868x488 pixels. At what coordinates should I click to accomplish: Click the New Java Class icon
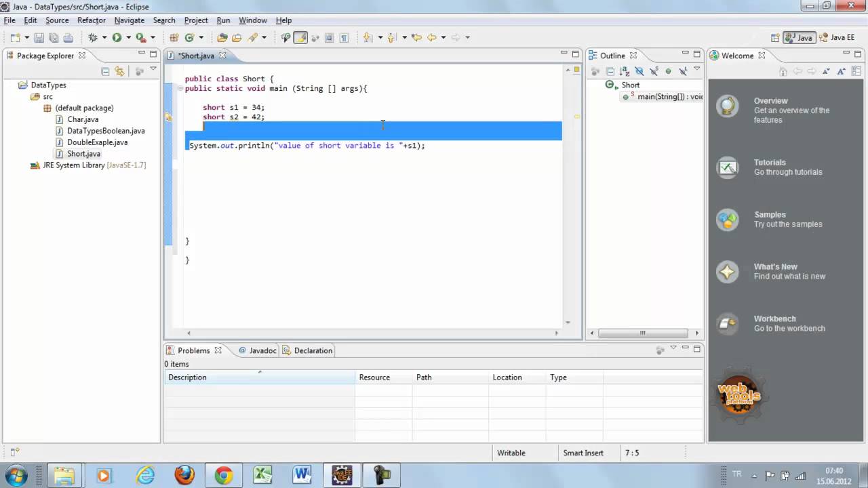pos(190,38)
